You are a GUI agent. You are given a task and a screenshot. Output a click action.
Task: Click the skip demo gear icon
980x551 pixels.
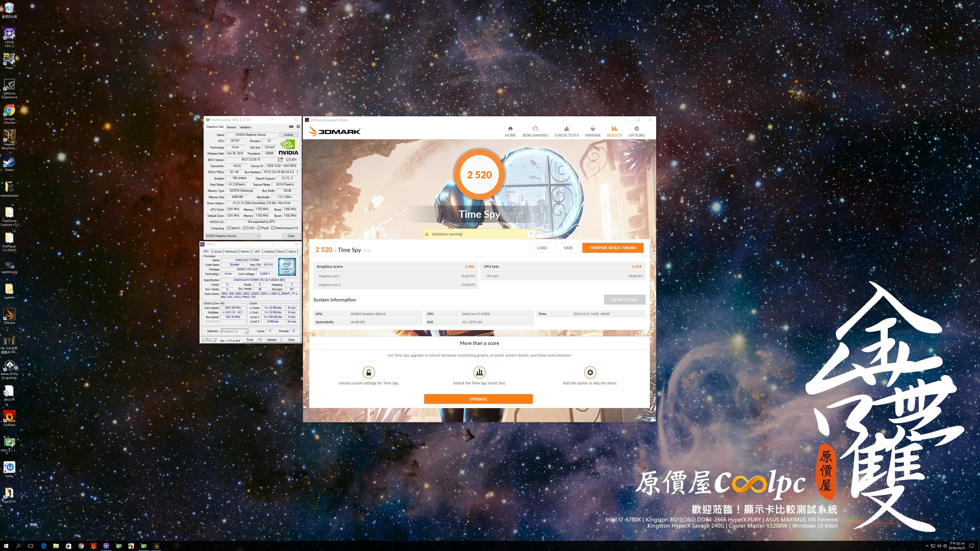coord(590,372)
